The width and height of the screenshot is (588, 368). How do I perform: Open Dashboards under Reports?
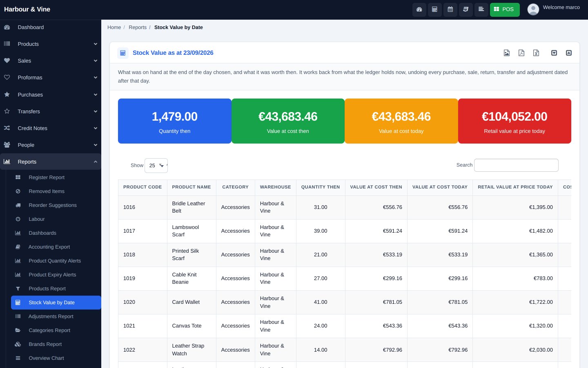click(x=56, y=233)
